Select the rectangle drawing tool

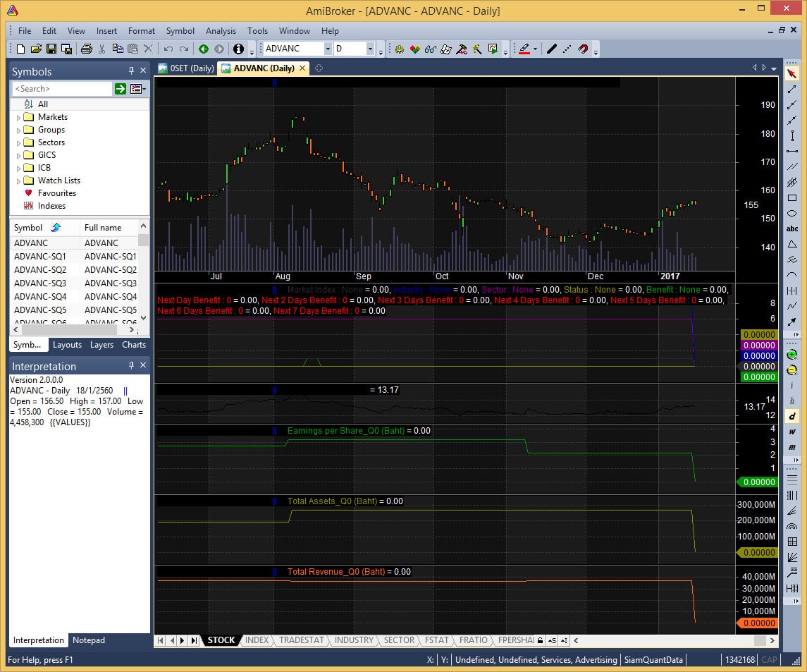pyautogui.click(x=792, y=198)
